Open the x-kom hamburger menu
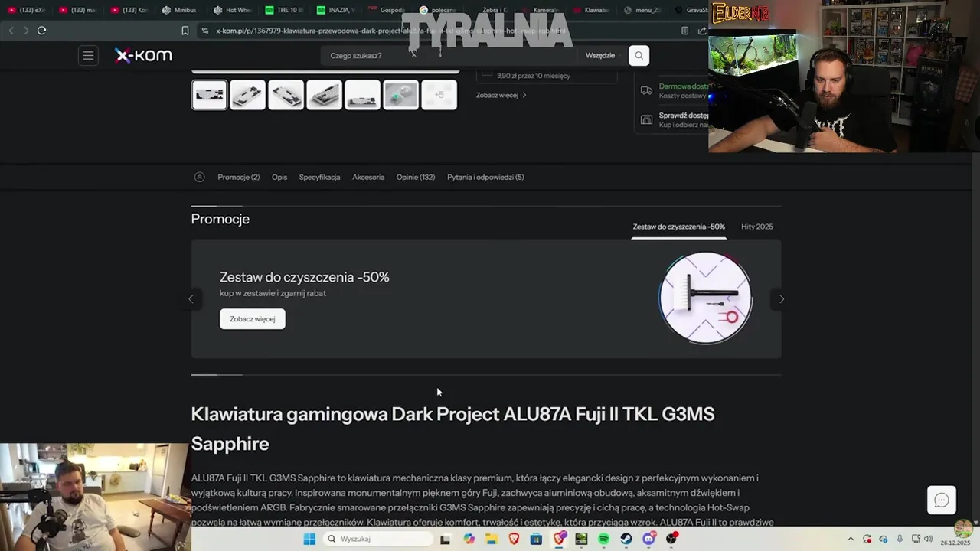980x551 pixels. click(88, 55)
